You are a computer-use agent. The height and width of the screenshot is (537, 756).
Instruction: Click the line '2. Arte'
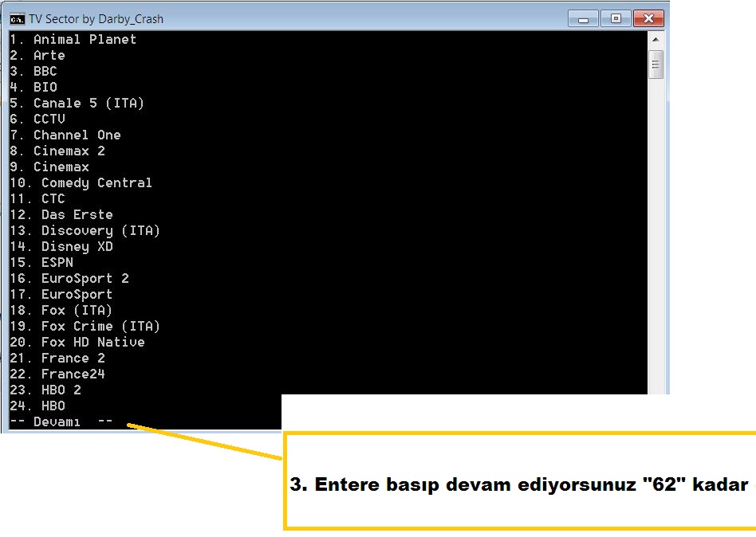coord(37,56)
